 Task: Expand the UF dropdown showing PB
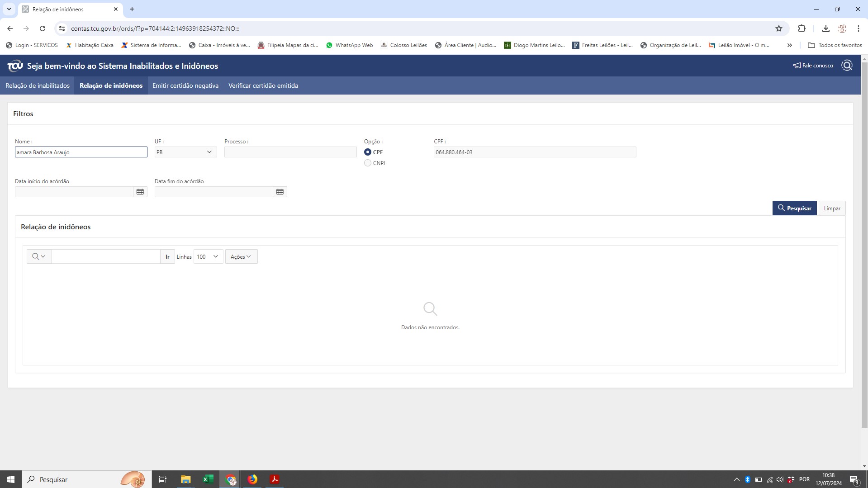[185, 152]
